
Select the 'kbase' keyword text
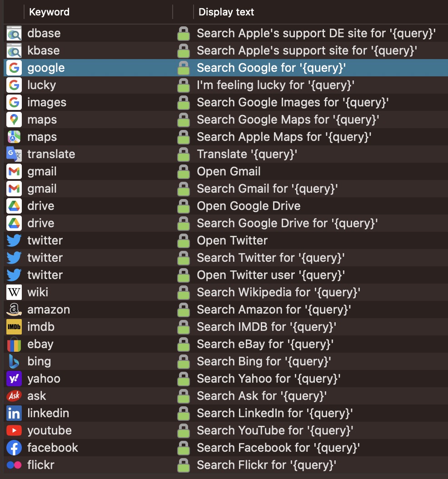44,50
